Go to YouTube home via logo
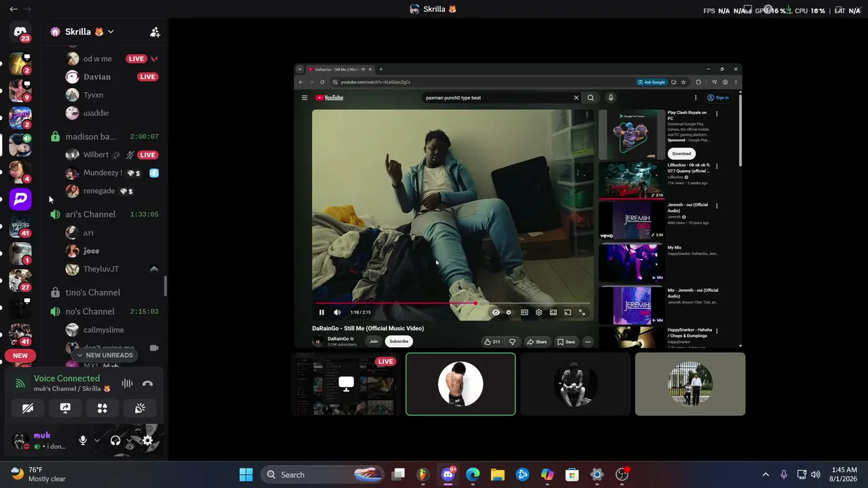 click(x=330, y=98)
